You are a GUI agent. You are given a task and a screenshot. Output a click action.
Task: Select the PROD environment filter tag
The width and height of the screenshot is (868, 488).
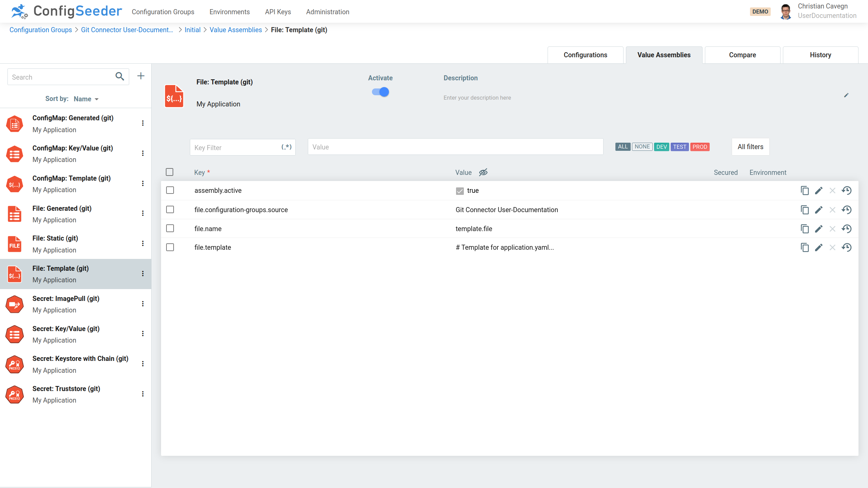click(x=699, y=147)
